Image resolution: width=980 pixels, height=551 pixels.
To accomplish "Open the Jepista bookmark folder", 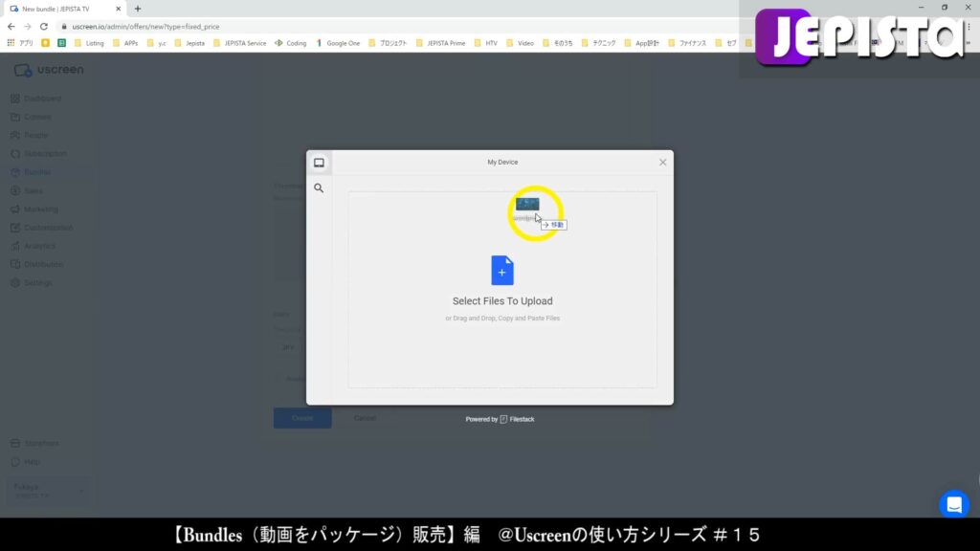I will pos(189,43).
